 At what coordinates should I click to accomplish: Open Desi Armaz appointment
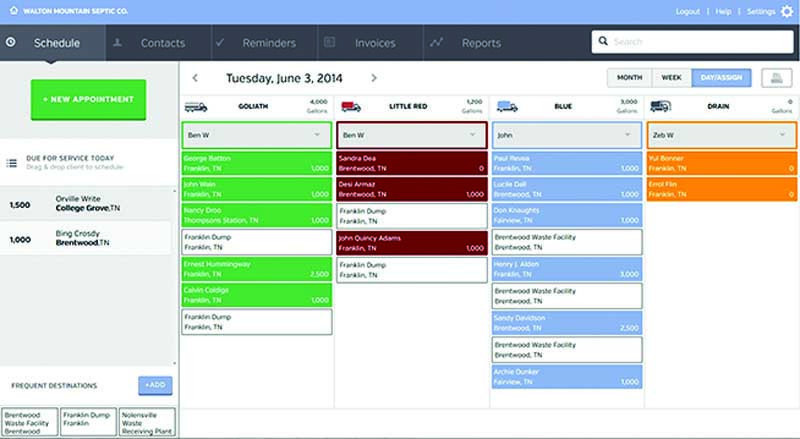tap(412, 189)
